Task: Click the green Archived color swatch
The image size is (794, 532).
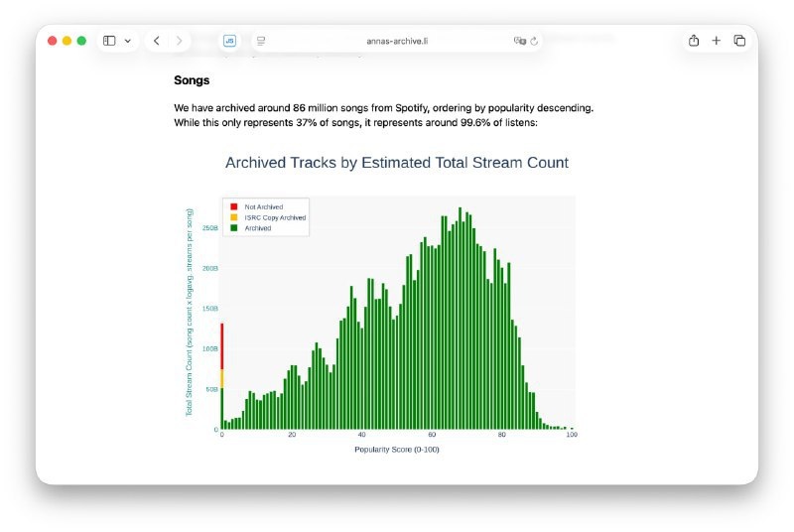Action: [234, 228]
